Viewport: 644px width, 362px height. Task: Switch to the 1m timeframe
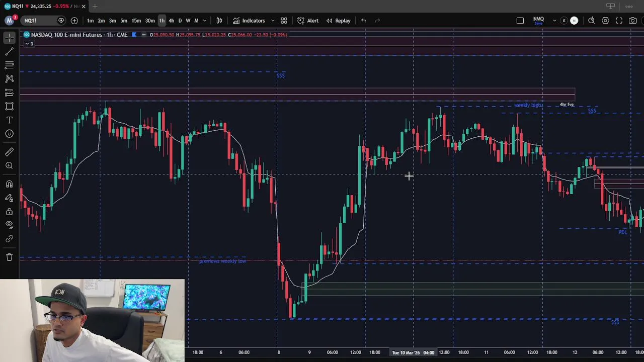point(90,21)
